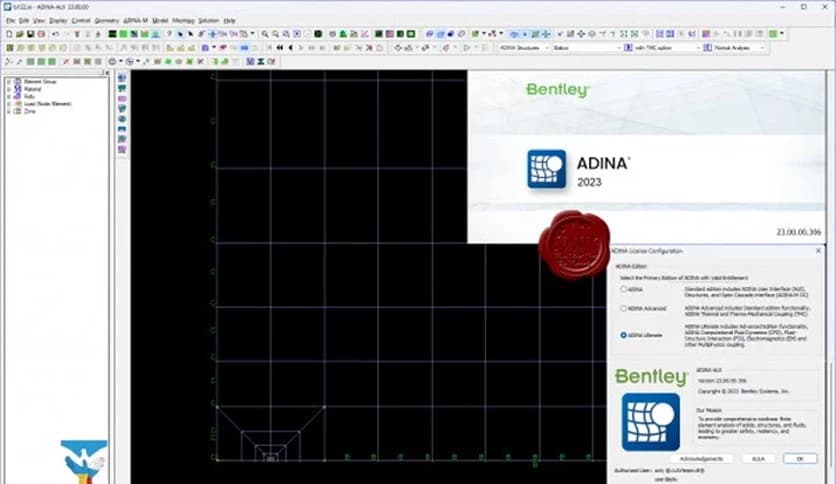Select the ADINA Advanced radio button
This screenshot has width=836, height=484.
tap(623, 308)
